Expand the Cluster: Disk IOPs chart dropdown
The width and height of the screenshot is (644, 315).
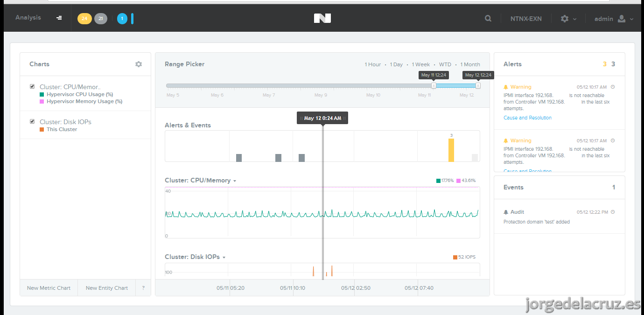(224, 258)
